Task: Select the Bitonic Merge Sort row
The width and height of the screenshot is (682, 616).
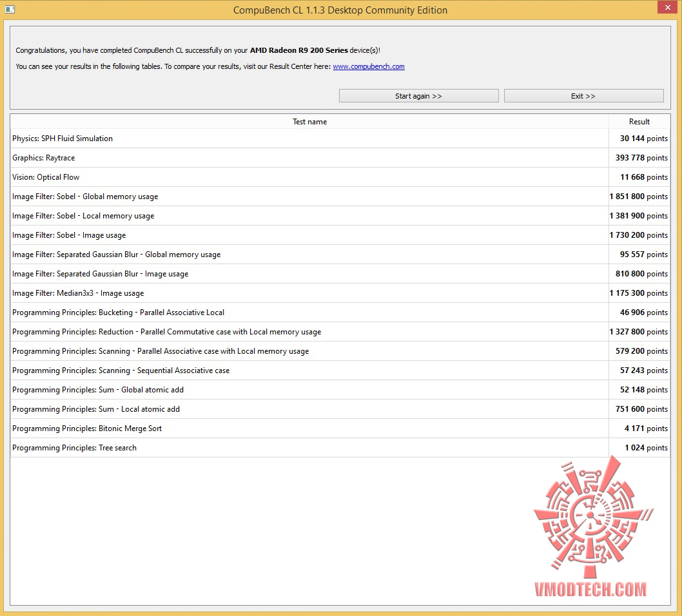Action: tap(340, 428)
